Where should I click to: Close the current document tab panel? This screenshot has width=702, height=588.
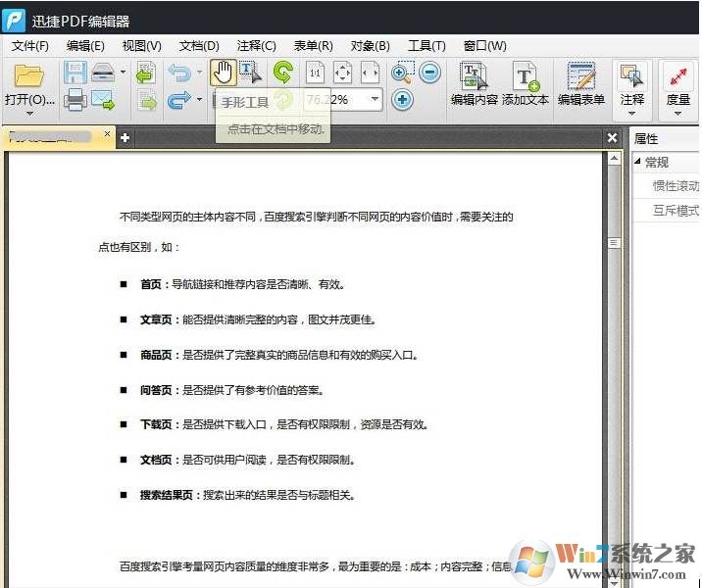(613, 138)
